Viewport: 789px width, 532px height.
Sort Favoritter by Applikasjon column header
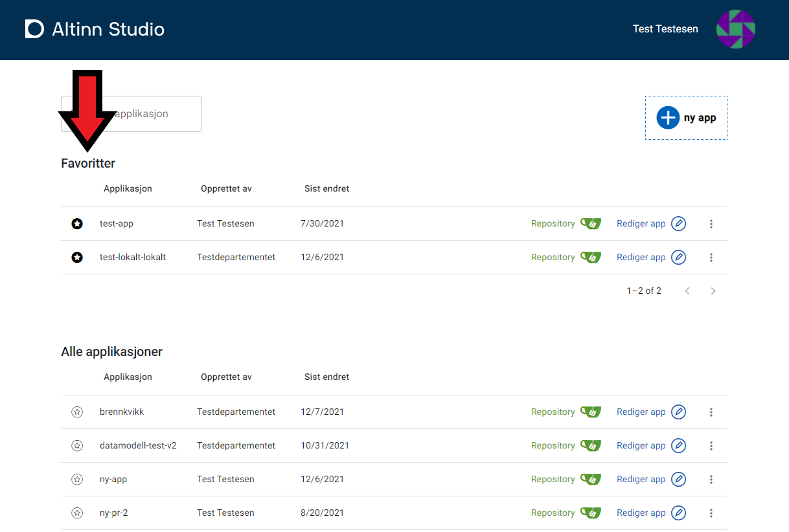pyautogui.click(x=128, y=188)
